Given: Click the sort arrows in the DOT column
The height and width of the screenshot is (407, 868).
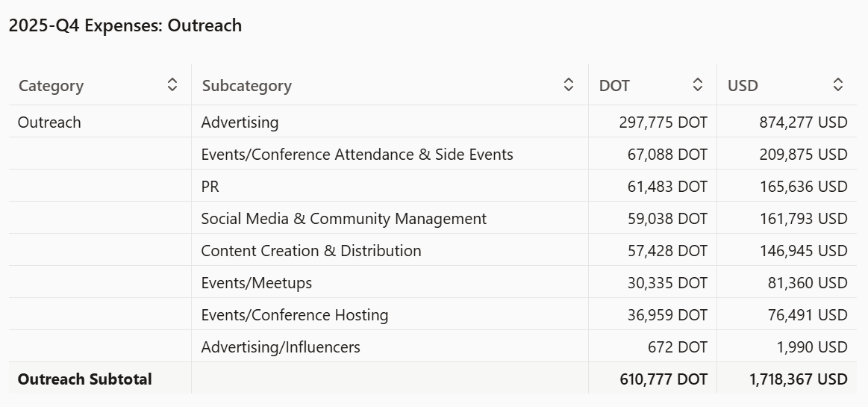Looking at the screenshot, I should click(698, 85).
